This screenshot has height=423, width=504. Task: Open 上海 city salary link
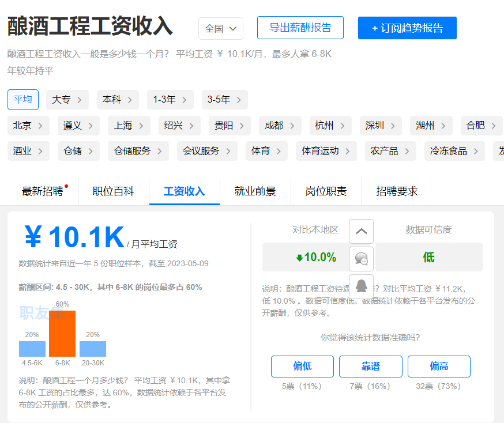point(129,126)
